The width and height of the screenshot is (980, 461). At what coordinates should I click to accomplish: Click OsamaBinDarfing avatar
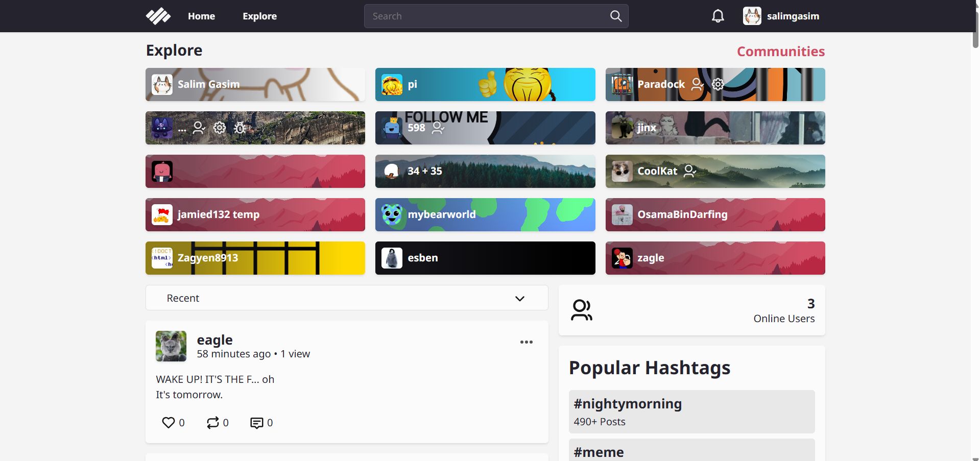(x=622, y=214)
